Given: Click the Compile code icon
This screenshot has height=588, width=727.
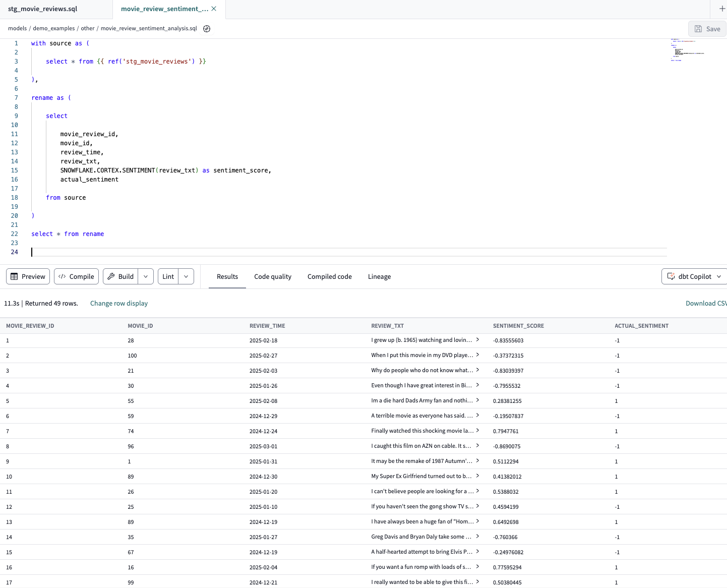Looking at the screenshot, I should coord(63,276).
